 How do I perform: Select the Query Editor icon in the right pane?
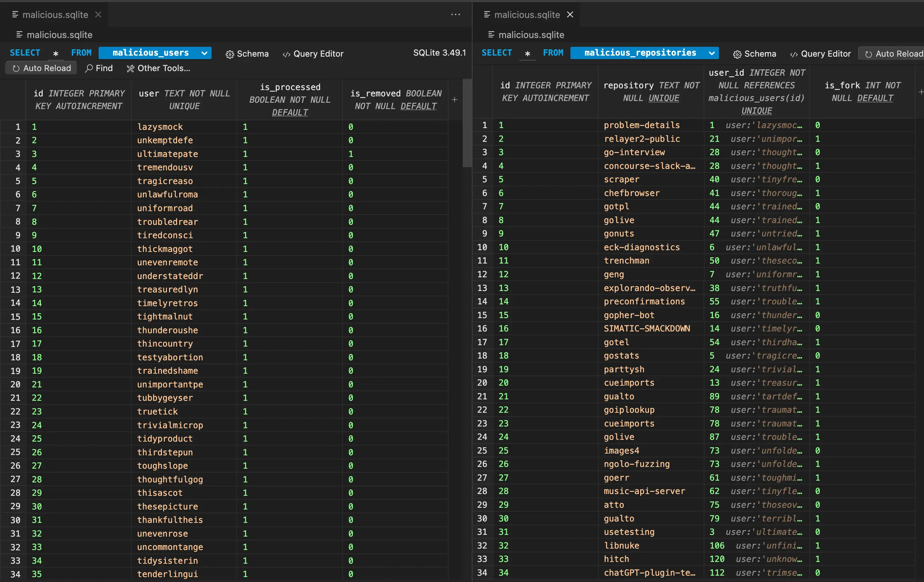click(794, 54)
